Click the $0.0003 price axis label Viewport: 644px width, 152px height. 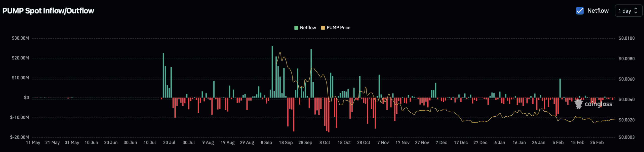pyautogui.click(x=627, y=137)
